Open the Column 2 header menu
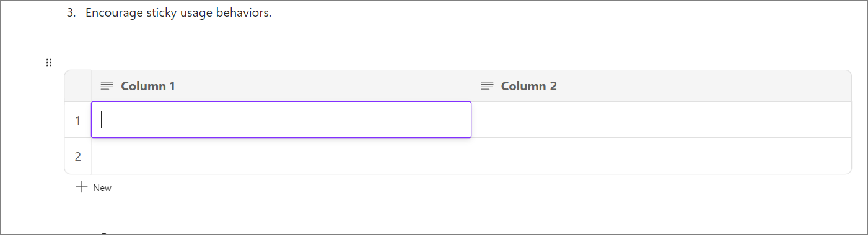The height and width of the screenshot is (235, 868). 661,86
